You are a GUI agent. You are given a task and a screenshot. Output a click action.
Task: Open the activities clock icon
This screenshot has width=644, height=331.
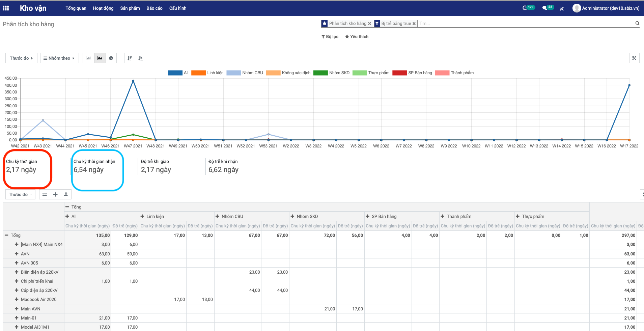pyautogui.click(x=525, y=8)
